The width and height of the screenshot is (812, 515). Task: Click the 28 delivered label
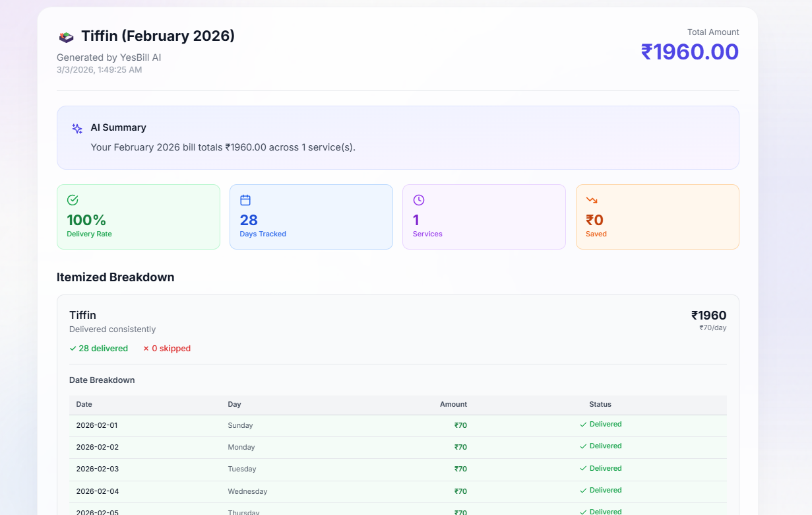tap(104, 349)
